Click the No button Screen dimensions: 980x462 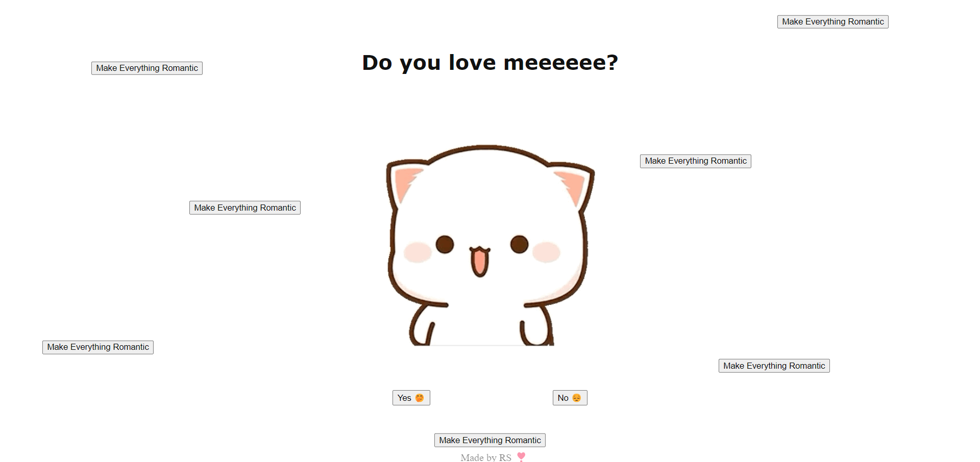click(570, 398)
